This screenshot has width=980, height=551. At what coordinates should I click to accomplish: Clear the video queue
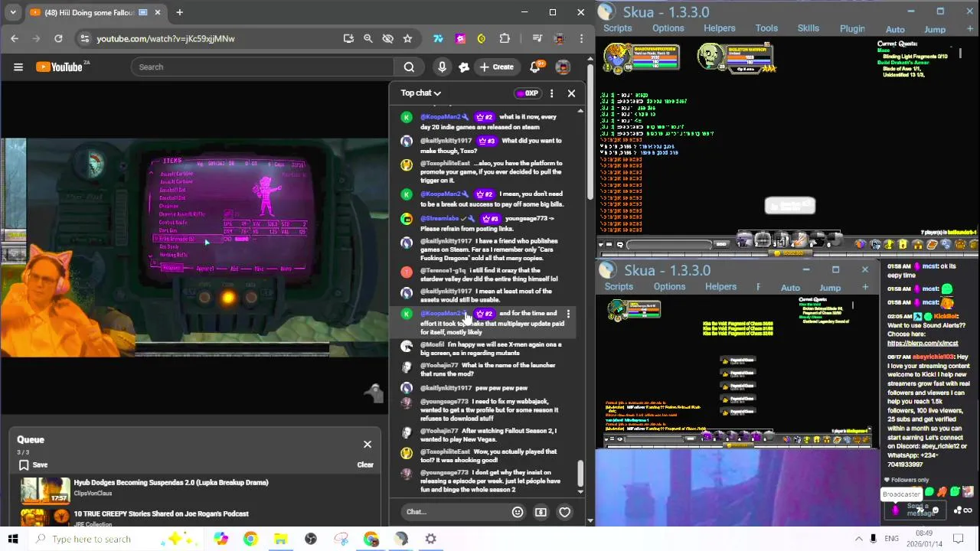(365, 465)
